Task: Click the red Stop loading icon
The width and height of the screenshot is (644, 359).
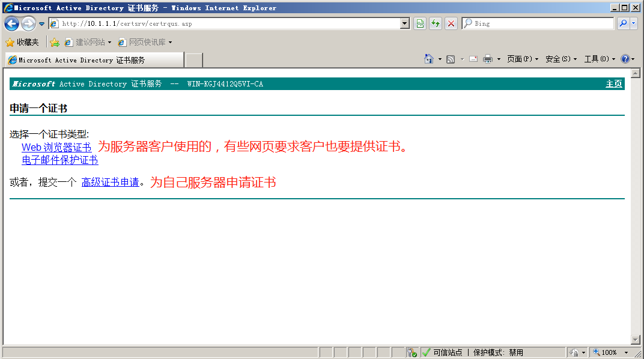Action: click(x=451, y=24)
